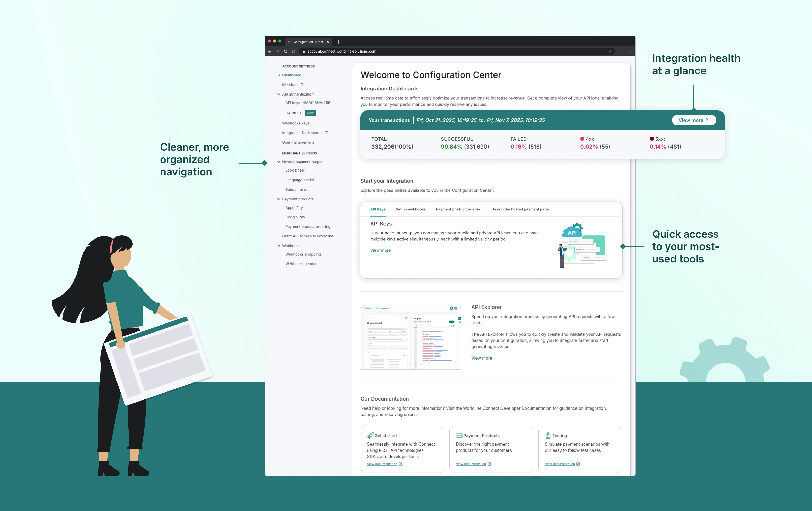Click the browser reload icon

point(286,51)
